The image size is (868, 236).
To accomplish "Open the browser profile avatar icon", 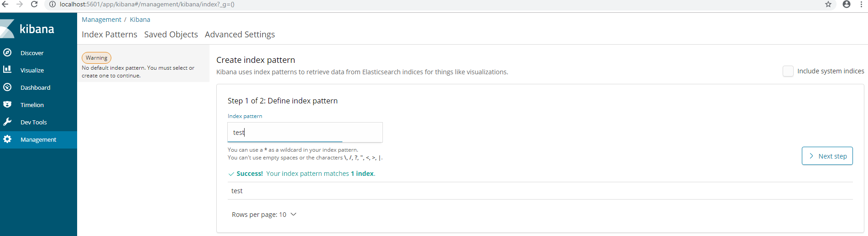I will (x=847, y=4).
